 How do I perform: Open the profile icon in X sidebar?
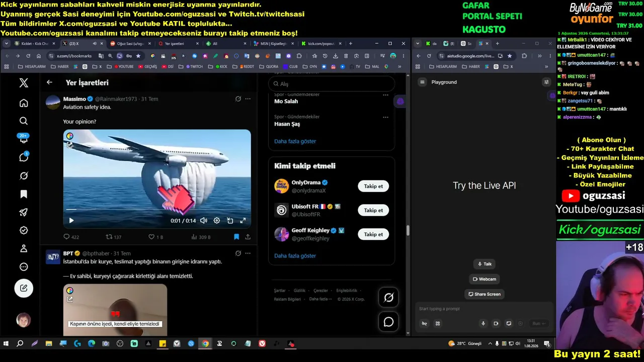pyautogui.click(x=24, y=248)
